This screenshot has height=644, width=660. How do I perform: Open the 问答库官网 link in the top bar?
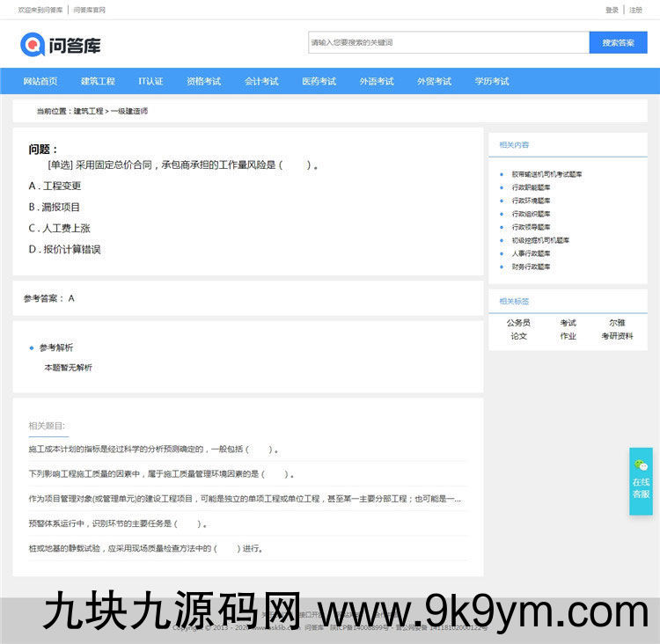89,10
